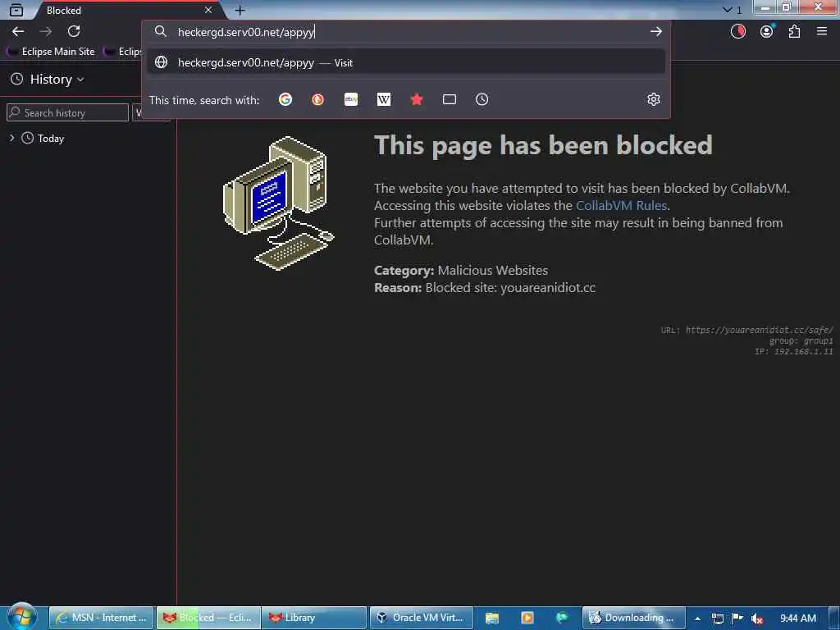Visit heckergd.serv00.net/appyy suggestion
The height and width of the screenshot is (630, 840).
(406, 62)
